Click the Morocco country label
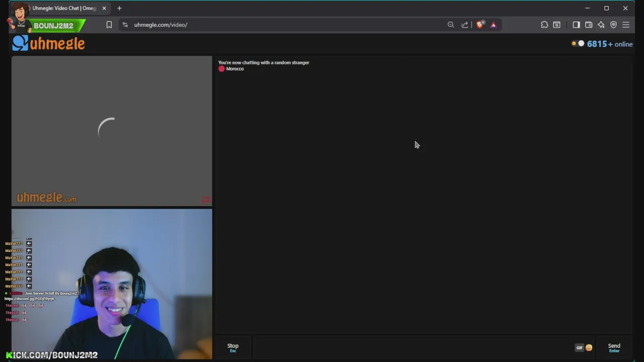The height and width of the screenshot is (362, 644). coord(234,69)
